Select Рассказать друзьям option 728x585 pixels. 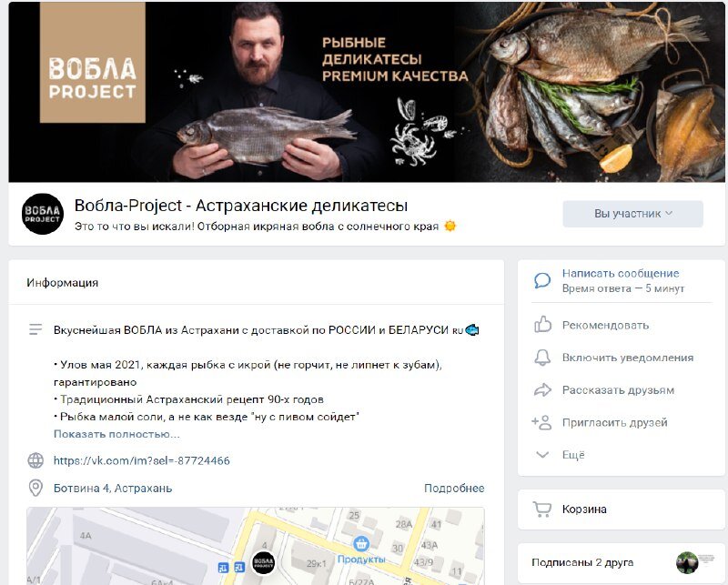(618, 390)
